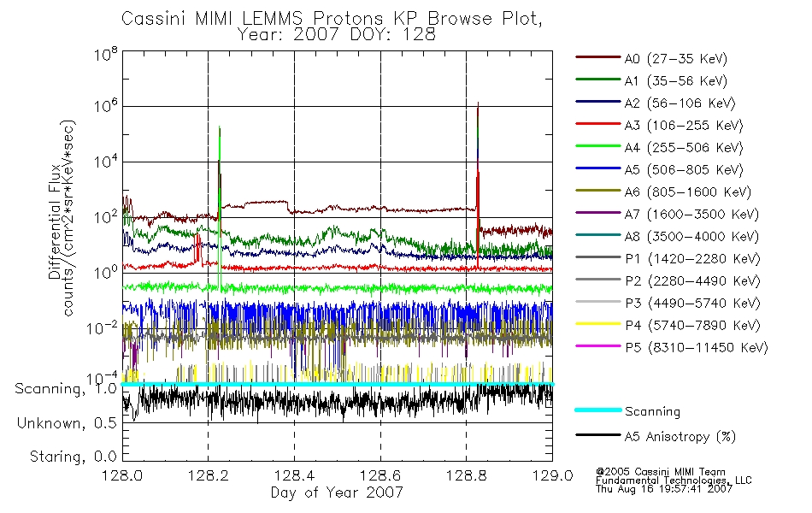812x513 pixels.
Task: Click the Differential Flux y-axis label
Action: pos(55,221)
